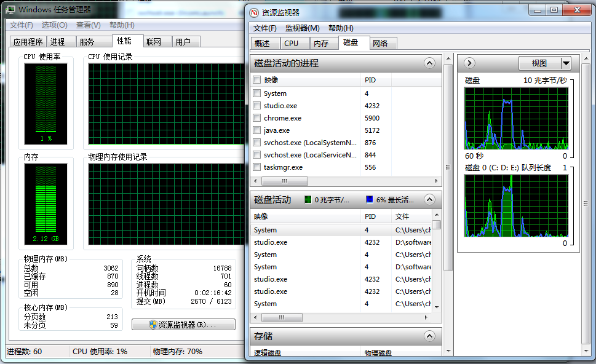Screen dimensions: 596x364
Task: Click the disk activity horizontal scrollbar thumb
Action: [282, 317]
